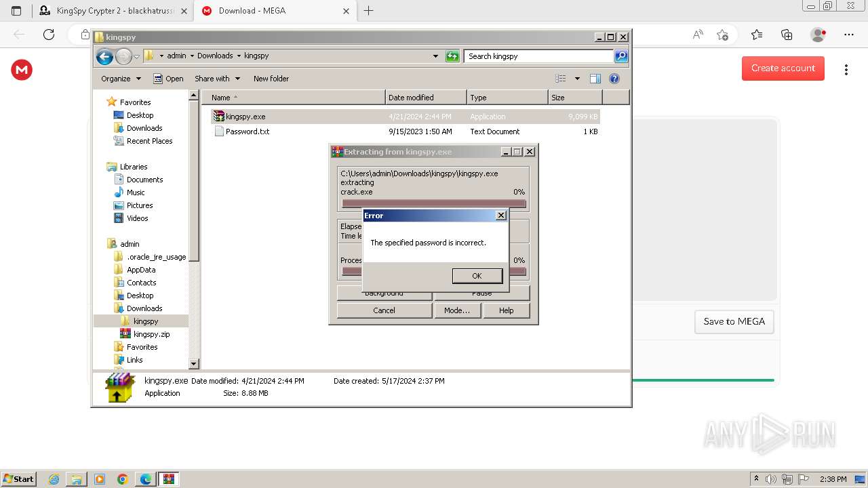
Task: Select the kingspy.exe file
Action: [x=406, y=117]
